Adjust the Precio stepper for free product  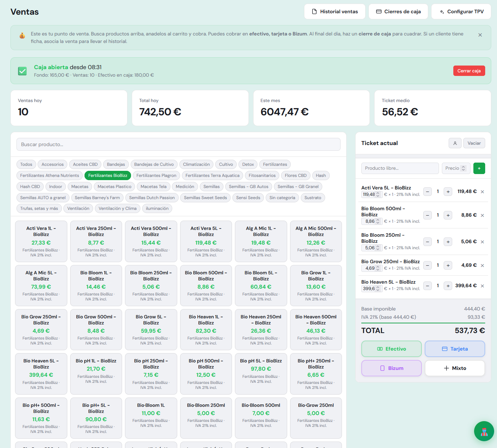463,168
